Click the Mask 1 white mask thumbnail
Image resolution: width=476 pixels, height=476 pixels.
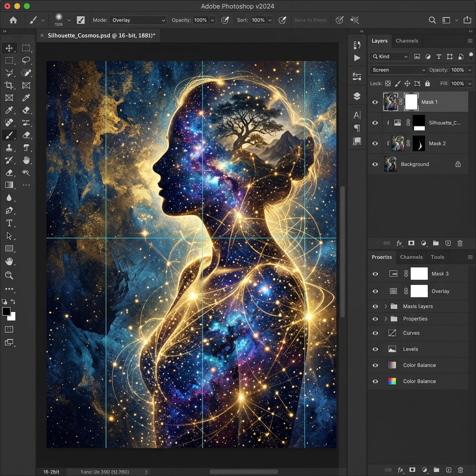click(411, 102)
